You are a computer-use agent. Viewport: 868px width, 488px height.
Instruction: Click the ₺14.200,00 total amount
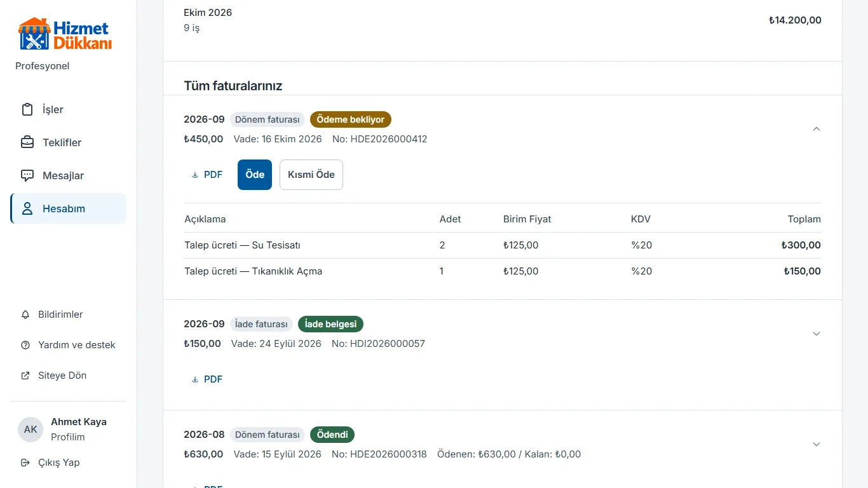(x=795, y=20)
